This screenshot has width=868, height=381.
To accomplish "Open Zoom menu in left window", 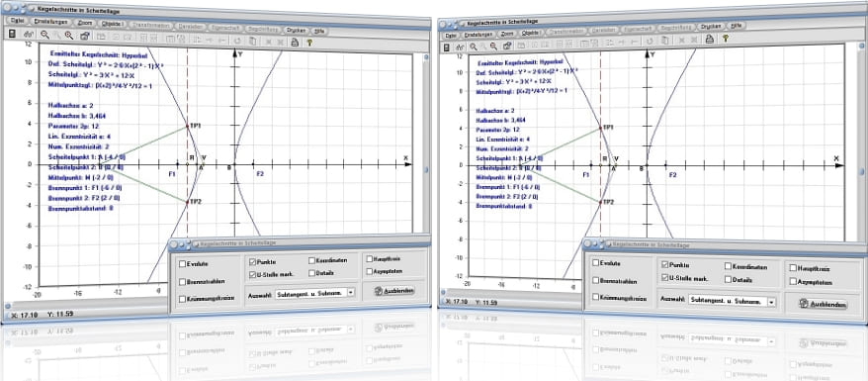I will coord(85,23).
